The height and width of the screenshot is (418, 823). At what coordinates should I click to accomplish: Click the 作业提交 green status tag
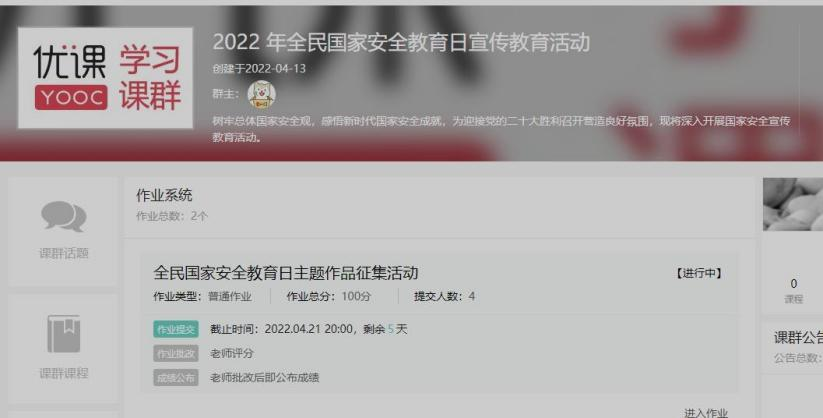[176, 329]
